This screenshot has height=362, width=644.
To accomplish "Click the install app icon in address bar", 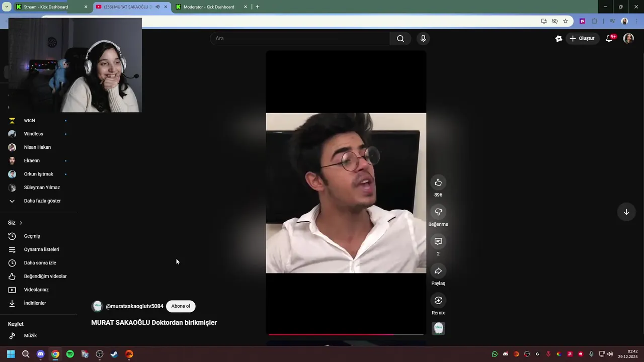I will pyautogui.click(x=544, y=21).
